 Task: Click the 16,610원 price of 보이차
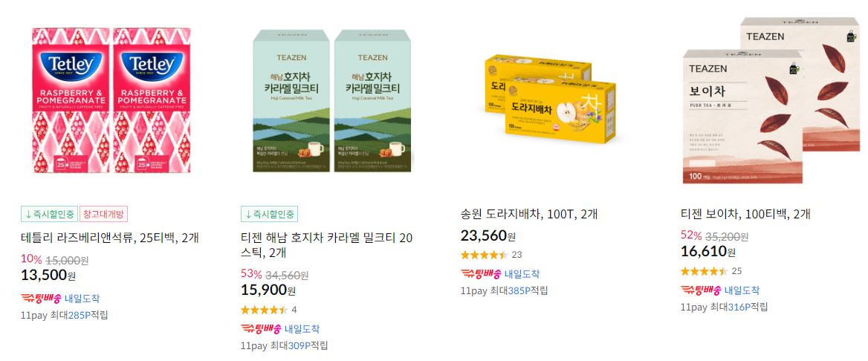708,252
